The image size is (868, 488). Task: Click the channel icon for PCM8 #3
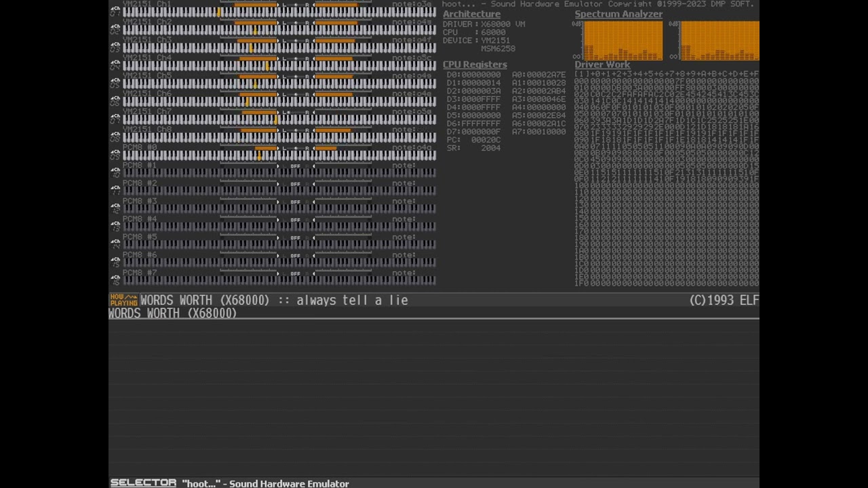[115, 208]
